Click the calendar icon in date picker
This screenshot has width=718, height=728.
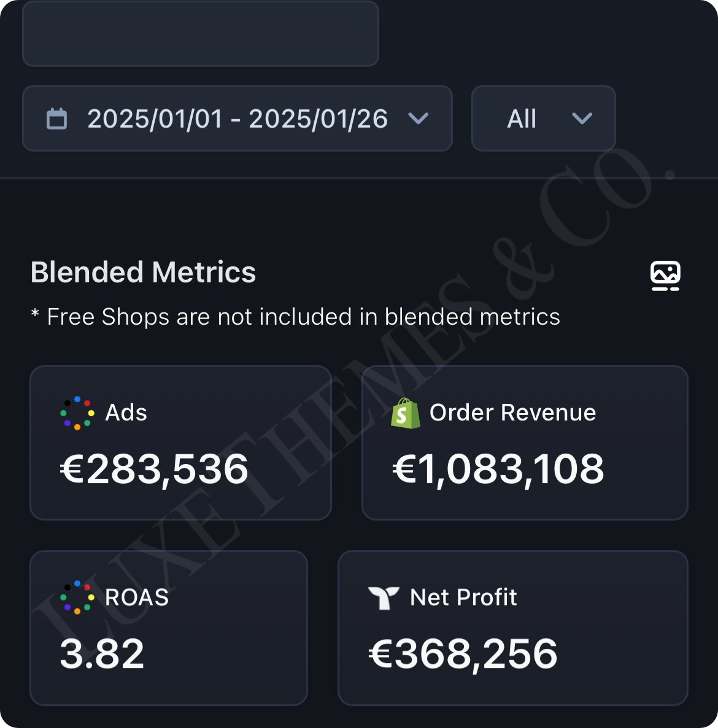57,118
